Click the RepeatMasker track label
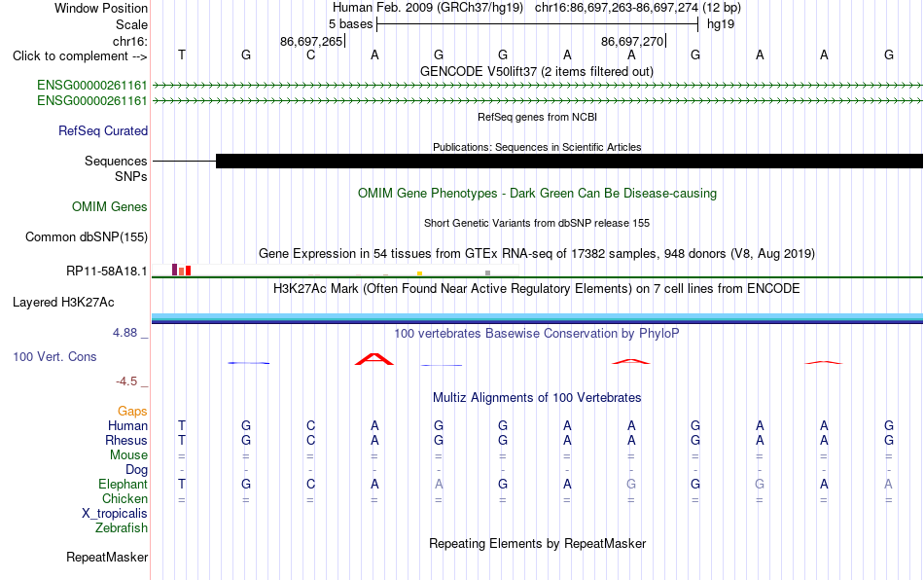The height and width of the screenshot is (580, 924). tap(107, 557)
